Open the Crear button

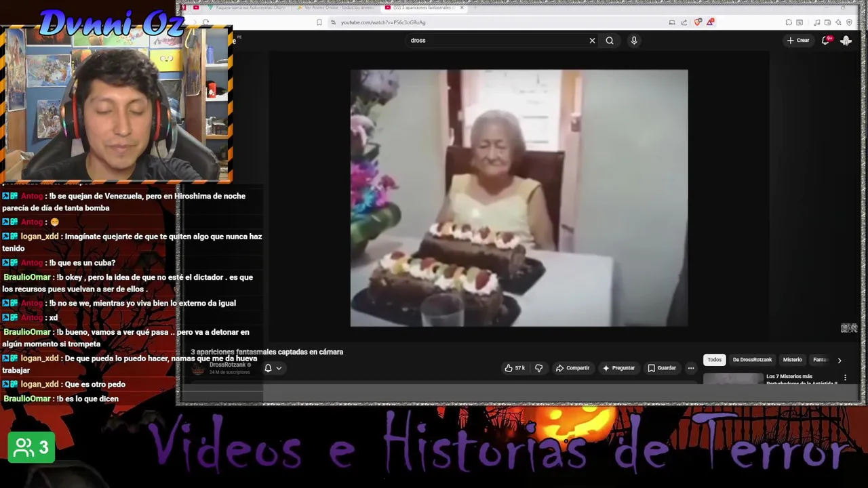pyautogui.click(x=798, y=41)
